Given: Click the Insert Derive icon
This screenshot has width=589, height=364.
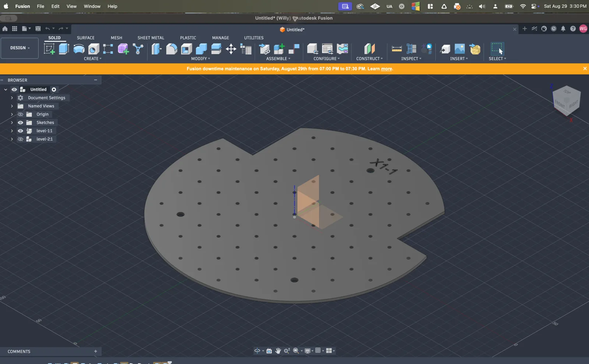Looking at the screenshot, I should [x=445, y=49].
